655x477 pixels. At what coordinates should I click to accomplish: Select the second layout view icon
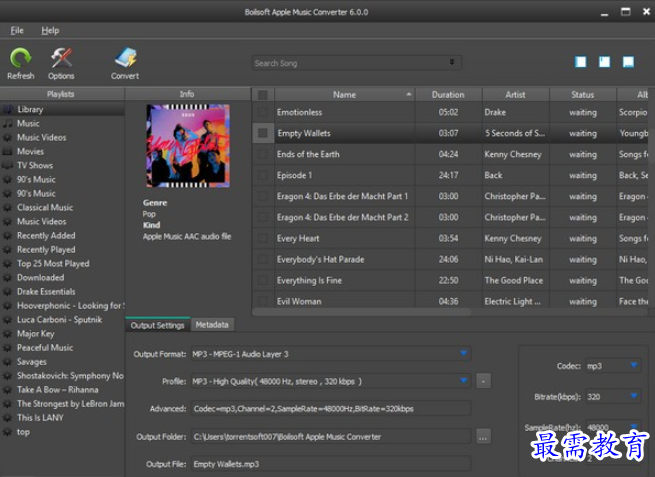point(604,62)
